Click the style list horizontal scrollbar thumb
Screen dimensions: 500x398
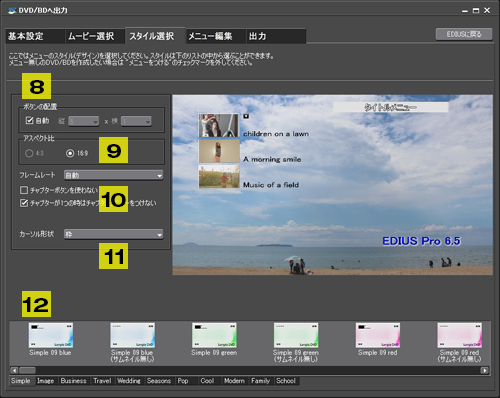(27, 370)
